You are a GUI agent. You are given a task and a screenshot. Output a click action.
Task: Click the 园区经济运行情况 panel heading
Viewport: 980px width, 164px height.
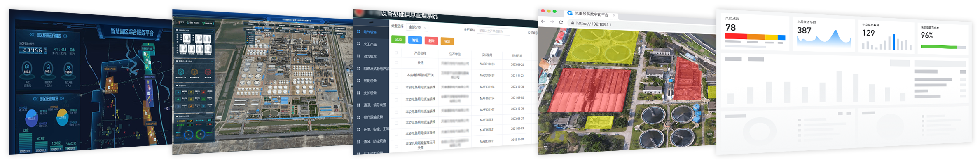tap(49, 36)
